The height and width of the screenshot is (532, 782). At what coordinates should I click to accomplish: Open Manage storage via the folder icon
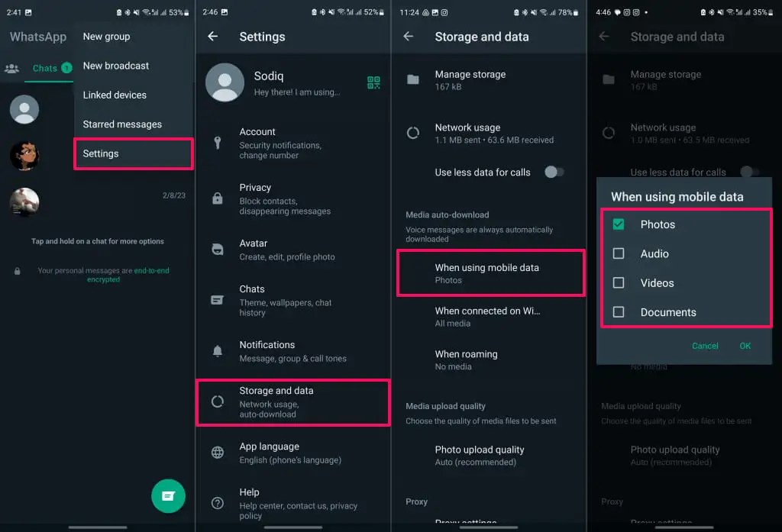coord(412,80)
